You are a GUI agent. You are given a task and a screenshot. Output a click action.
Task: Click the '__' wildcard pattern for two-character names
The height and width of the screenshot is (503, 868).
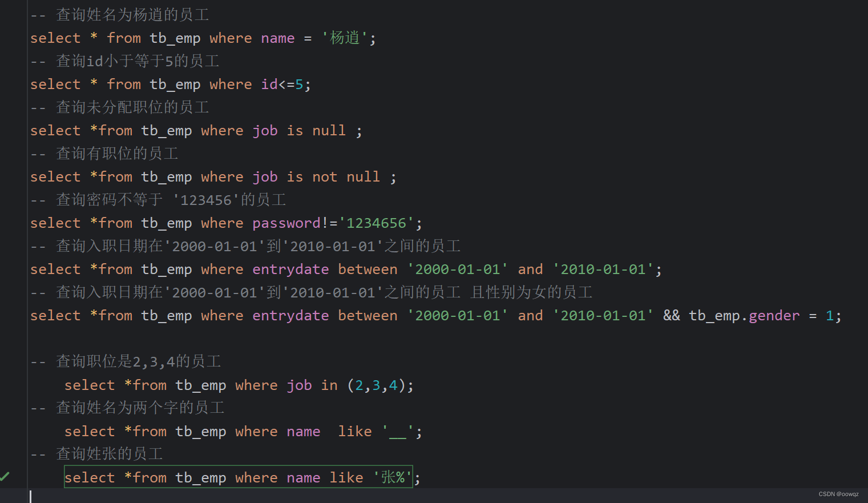(397, 431)
